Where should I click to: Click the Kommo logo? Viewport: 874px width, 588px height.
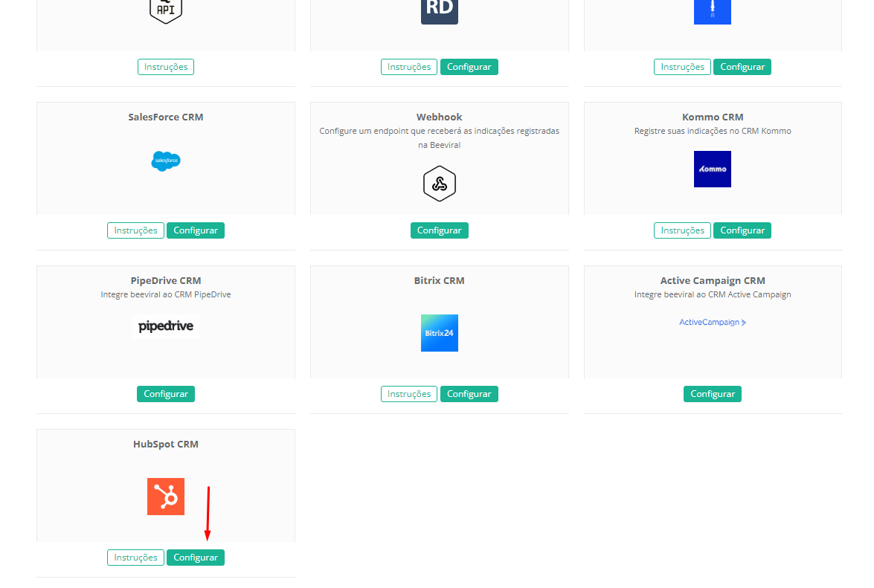tap(713, 169)
